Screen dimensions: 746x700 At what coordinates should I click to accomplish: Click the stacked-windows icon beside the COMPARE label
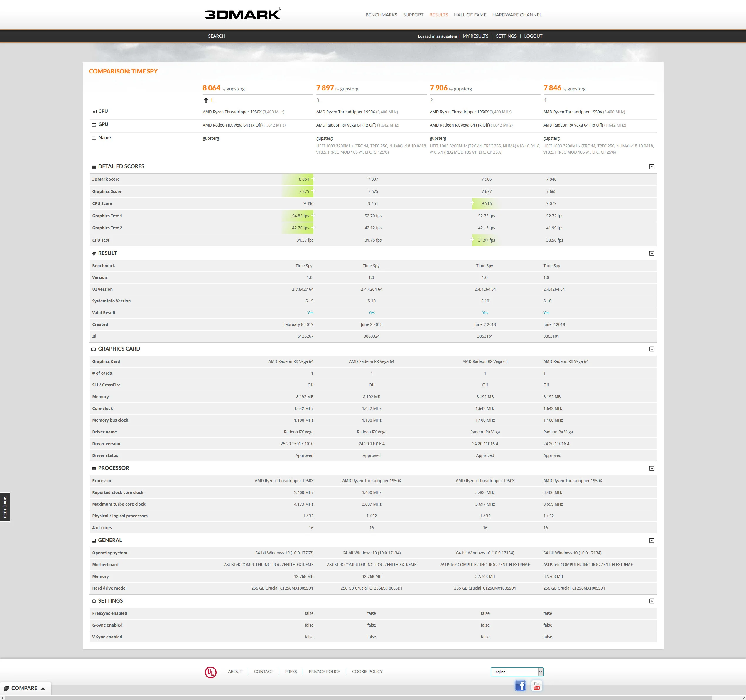tap(6, 688)
